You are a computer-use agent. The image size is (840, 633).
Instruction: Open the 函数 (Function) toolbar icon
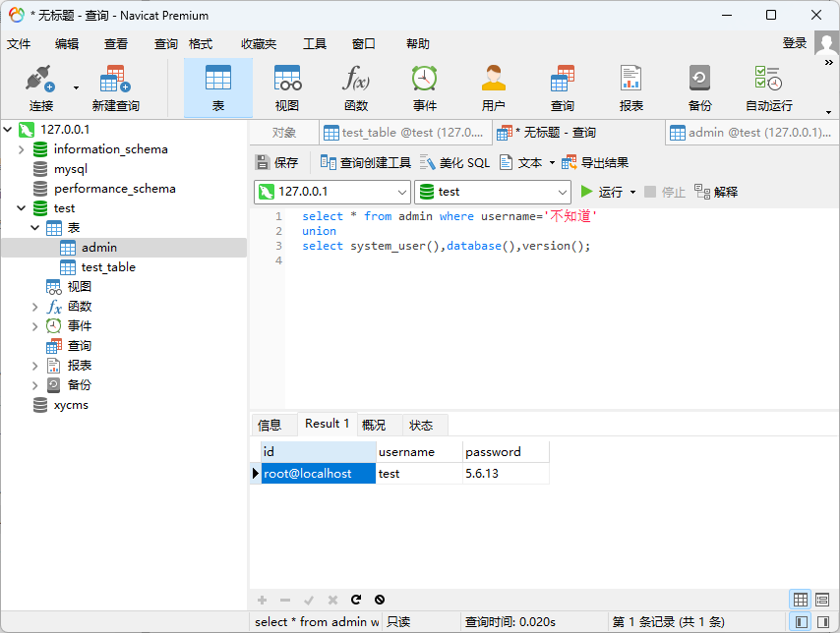(356, 86)
